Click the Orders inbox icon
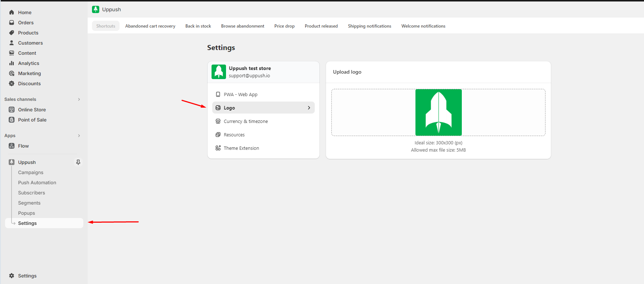Image resolution: width=644 pixels, height=284 pixels. tap(12, 22)
